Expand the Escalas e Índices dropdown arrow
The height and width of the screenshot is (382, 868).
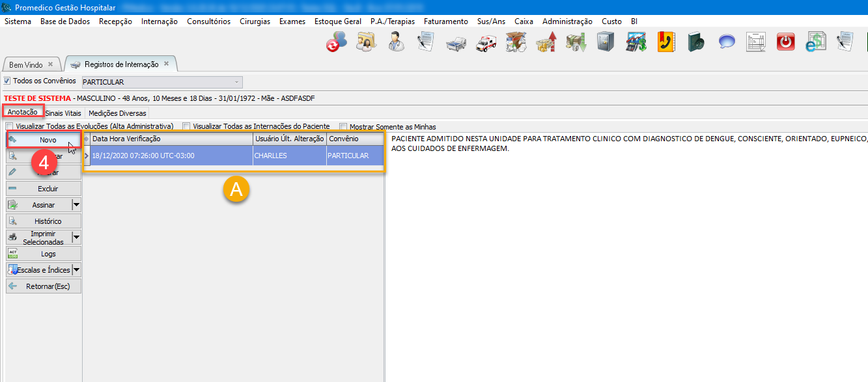[x=76, y=270]
